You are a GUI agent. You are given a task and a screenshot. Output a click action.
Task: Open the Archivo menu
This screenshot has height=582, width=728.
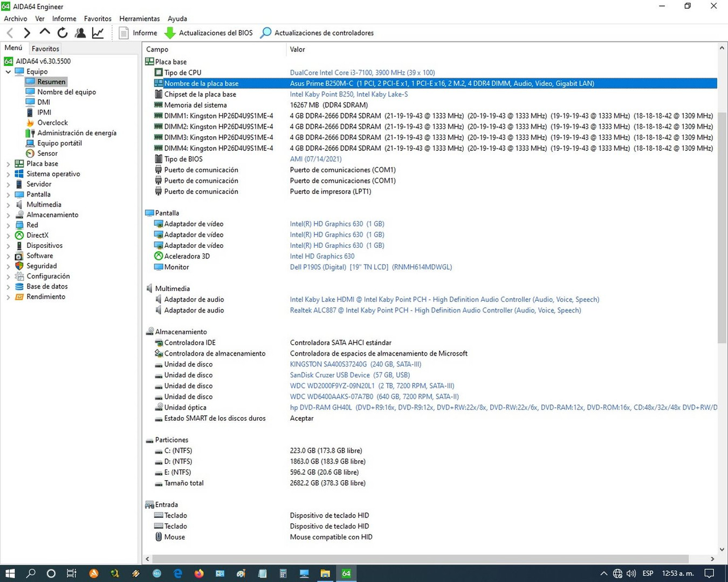(16, 18)
